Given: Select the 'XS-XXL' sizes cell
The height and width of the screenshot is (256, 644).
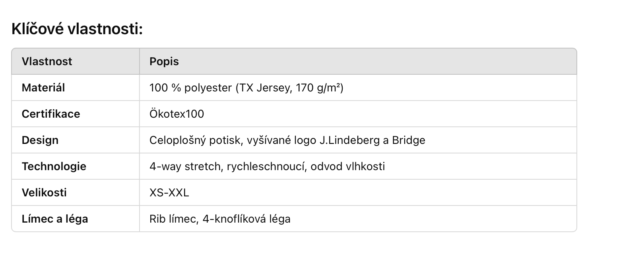Looking at the screenshot, I should tap(169, 192).
